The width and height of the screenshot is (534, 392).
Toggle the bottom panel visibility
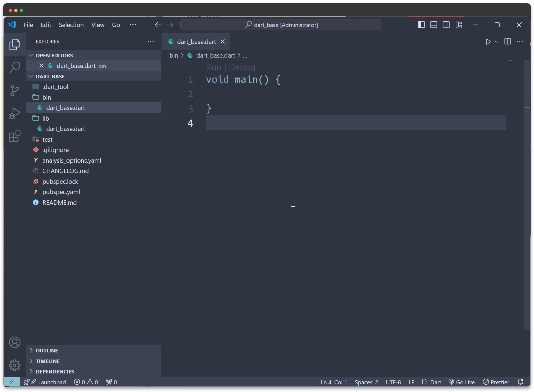click(x=434, y=25)
